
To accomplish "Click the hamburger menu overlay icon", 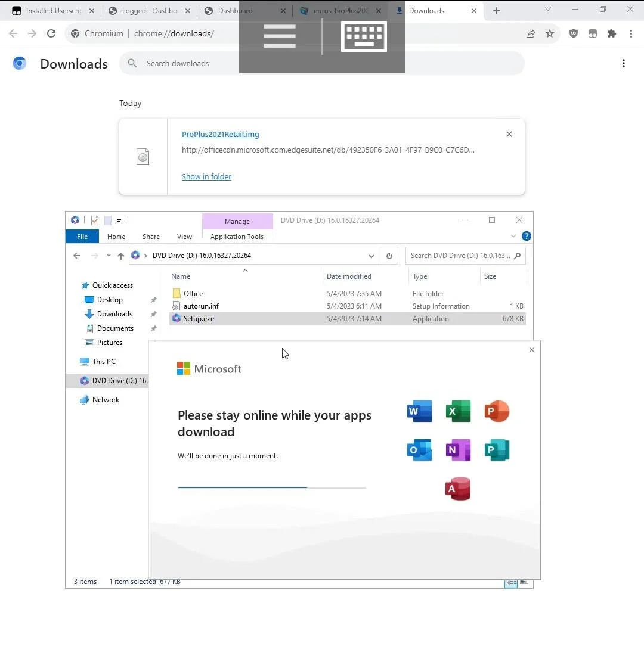I will pyautogui.click(x=280, y=36).
